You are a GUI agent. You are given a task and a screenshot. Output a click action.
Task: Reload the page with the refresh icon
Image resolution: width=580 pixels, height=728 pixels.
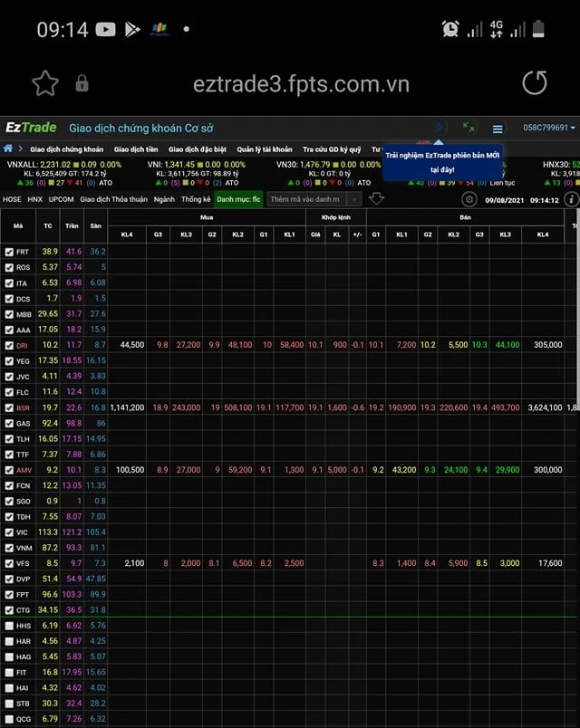coord(535,83)
